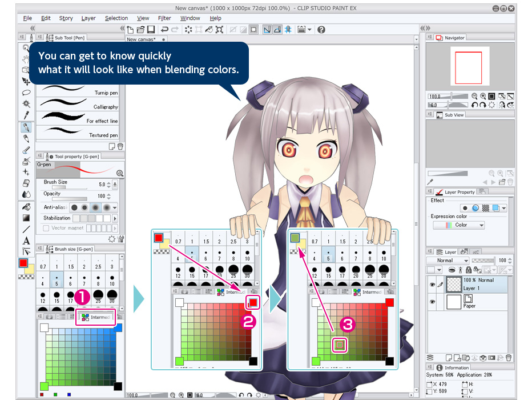This screenshot has height=400, width=532.
Task: Open the Filter menu
Action: 164,18
